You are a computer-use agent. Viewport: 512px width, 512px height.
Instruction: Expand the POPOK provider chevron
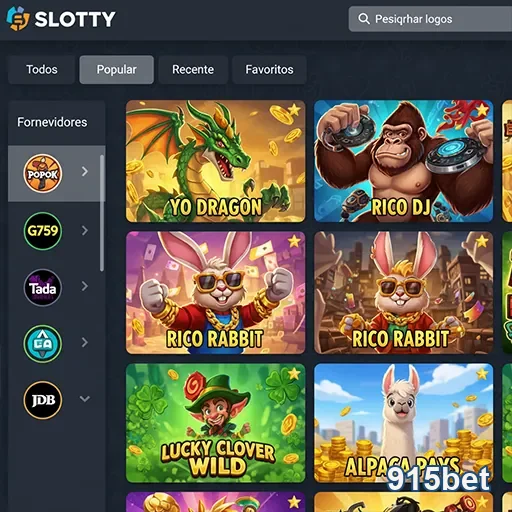(85, 171)
